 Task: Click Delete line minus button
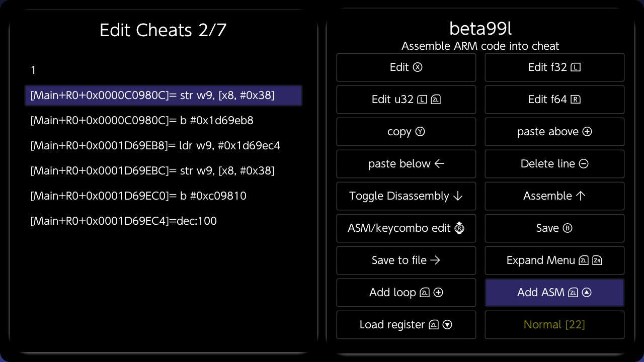point(554,164)
